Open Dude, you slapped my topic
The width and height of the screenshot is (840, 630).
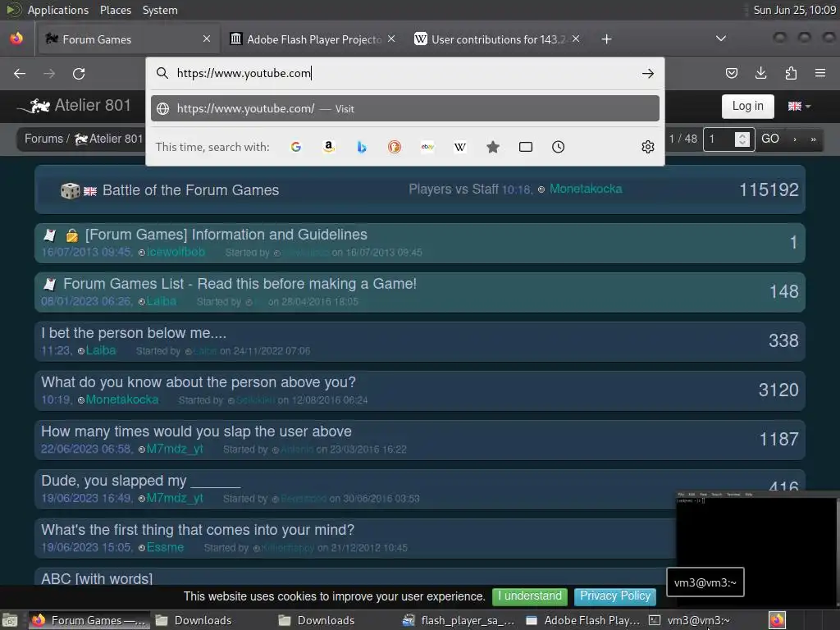click(140, 481)
